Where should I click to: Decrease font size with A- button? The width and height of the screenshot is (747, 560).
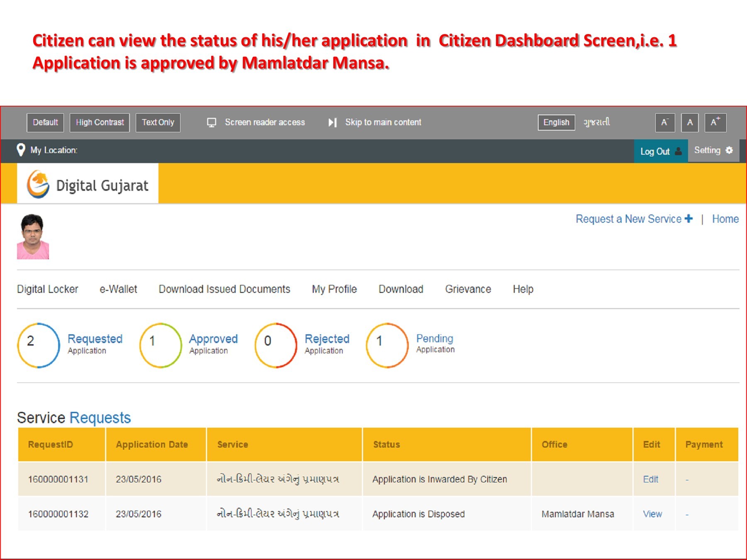(x=665, y=122)
